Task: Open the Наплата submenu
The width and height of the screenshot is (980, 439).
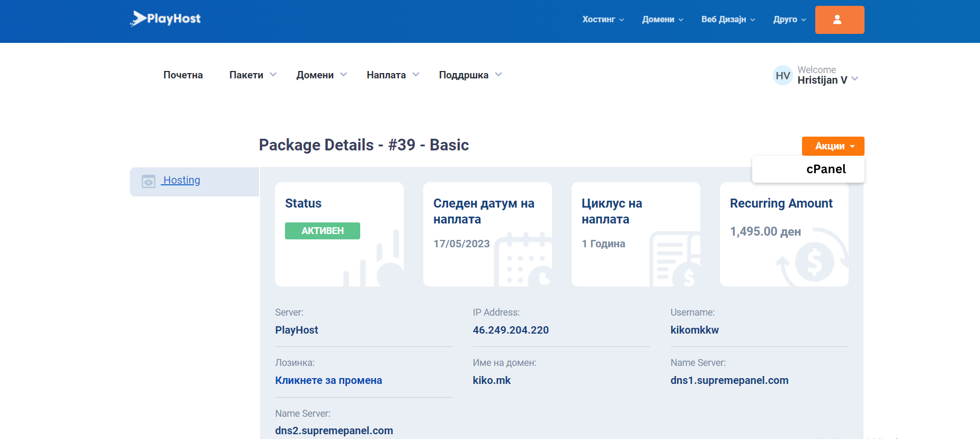Action: coord(393,75)
